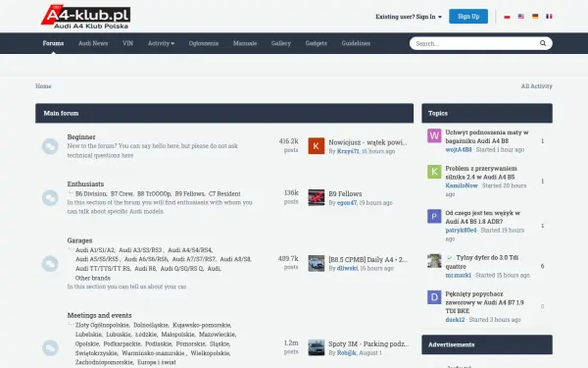
Task: Click the Beginner forum bubble icon
Action: coord(50,146)
